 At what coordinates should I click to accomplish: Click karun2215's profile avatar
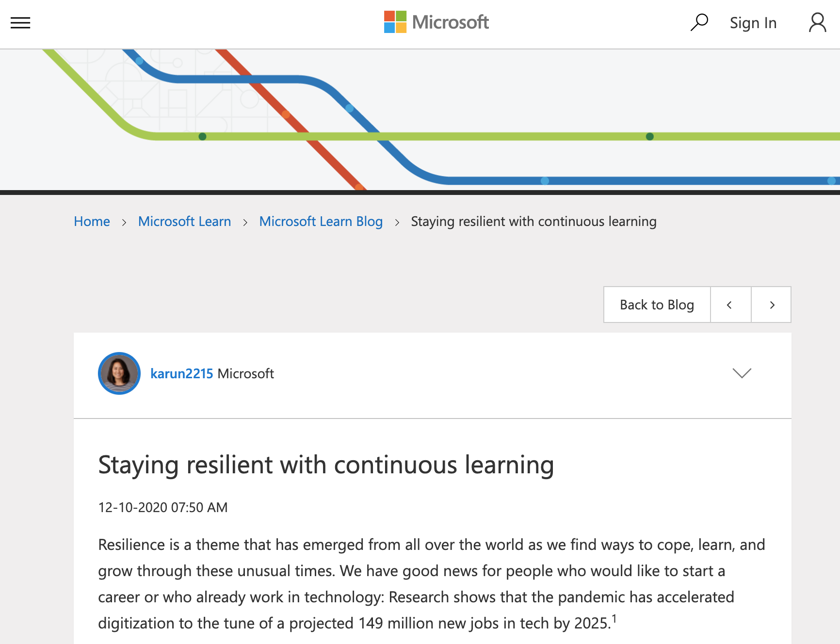(119, 373)
